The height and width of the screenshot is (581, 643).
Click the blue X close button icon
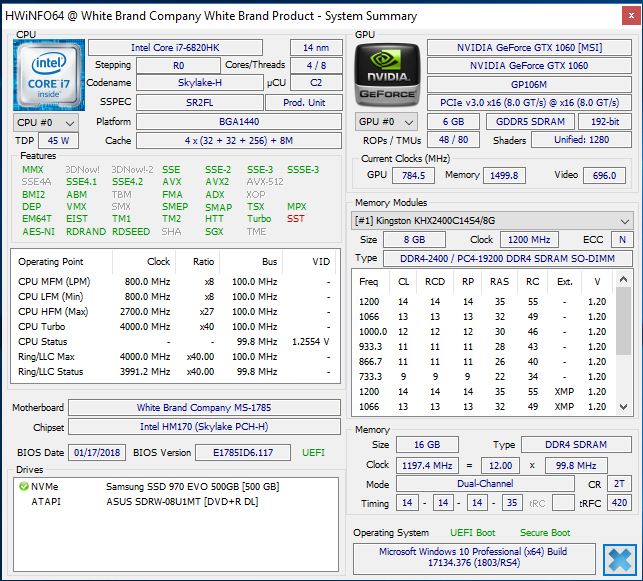point(619,560)
